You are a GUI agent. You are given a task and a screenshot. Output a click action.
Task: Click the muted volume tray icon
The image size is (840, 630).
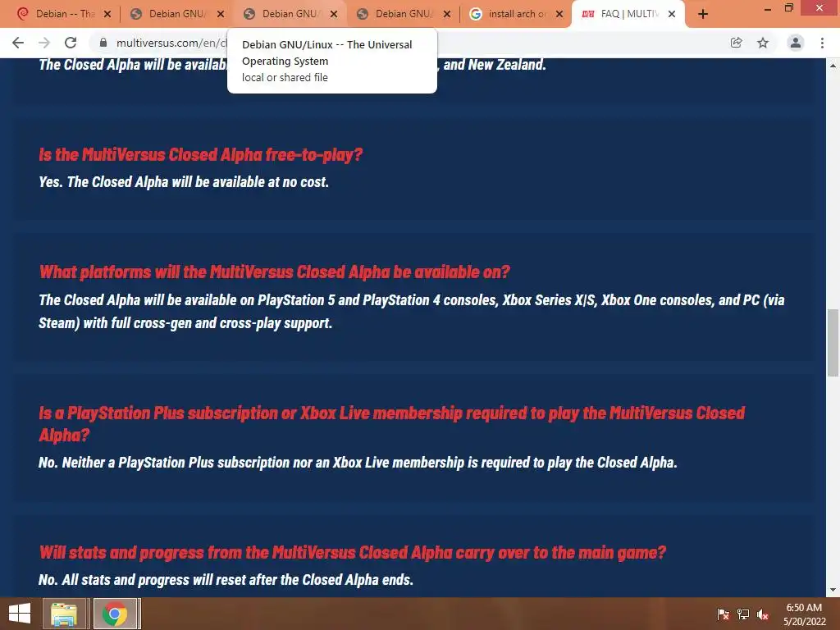763,614
